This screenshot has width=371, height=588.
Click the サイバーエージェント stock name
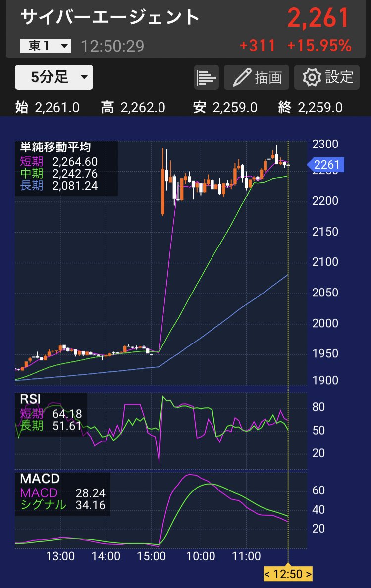point(109,18)
